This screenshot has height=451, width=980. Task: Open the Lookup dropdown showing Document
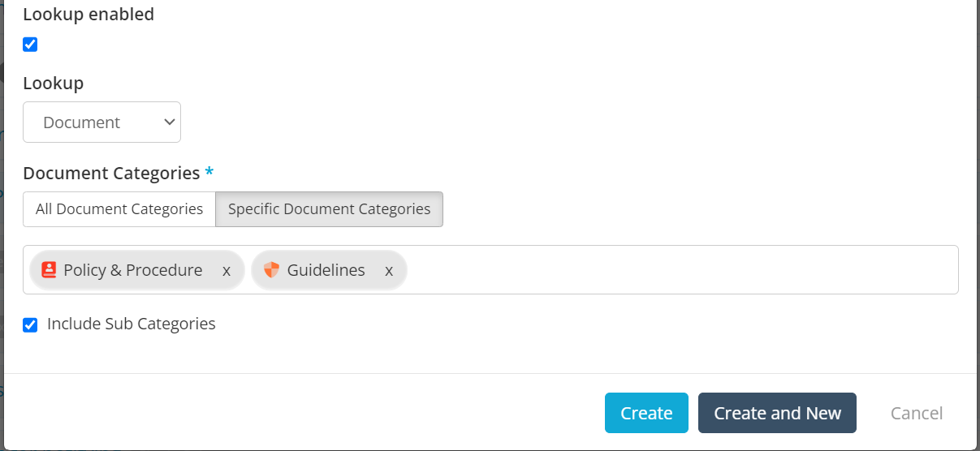point(101,122)
